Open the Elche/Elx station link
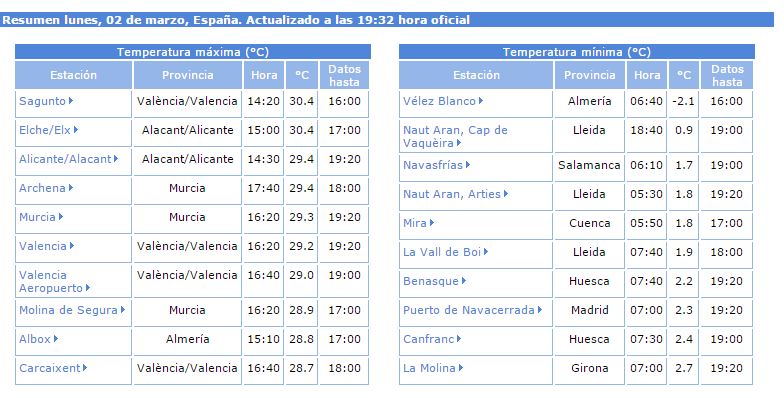 (x=45, y=130)
